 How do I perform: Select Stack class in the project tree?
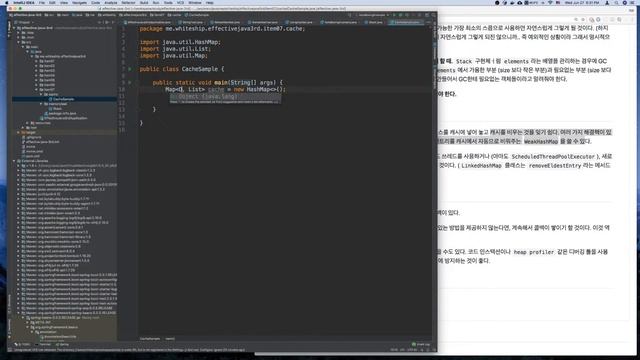[57, 109]
